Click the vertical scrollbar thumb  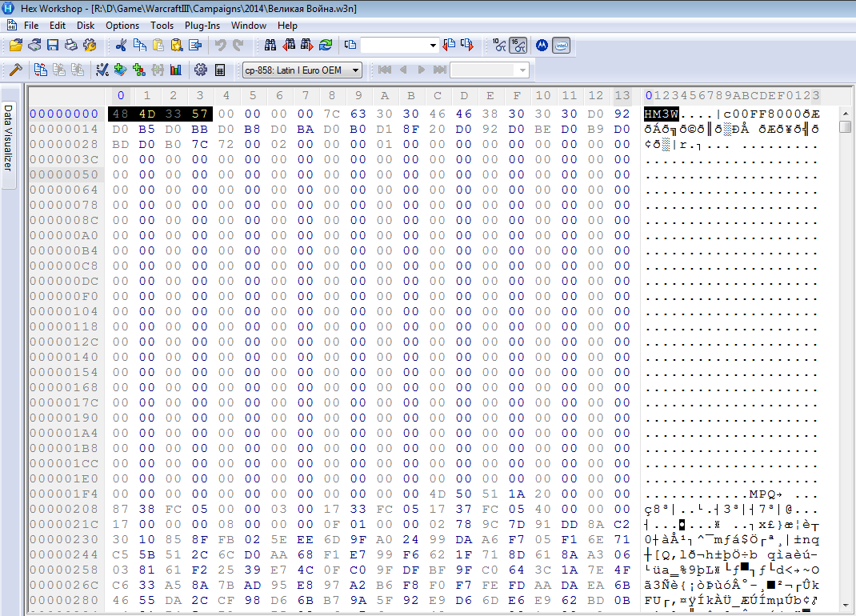pyautogui.click(x=845, y=126)
